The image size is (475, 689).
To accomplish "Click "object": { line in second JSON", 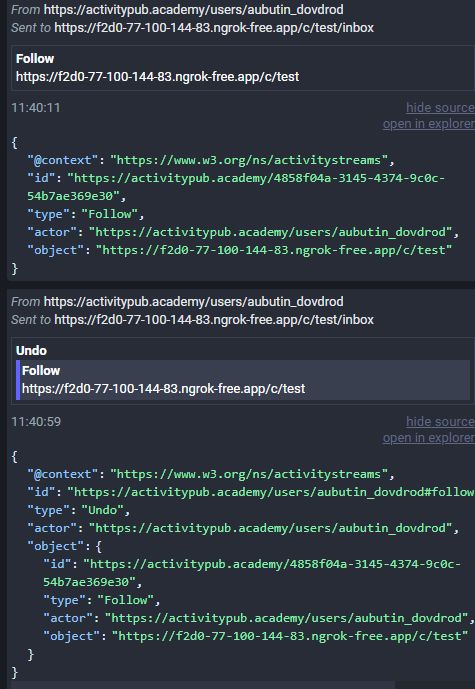I will coord(65,546).
